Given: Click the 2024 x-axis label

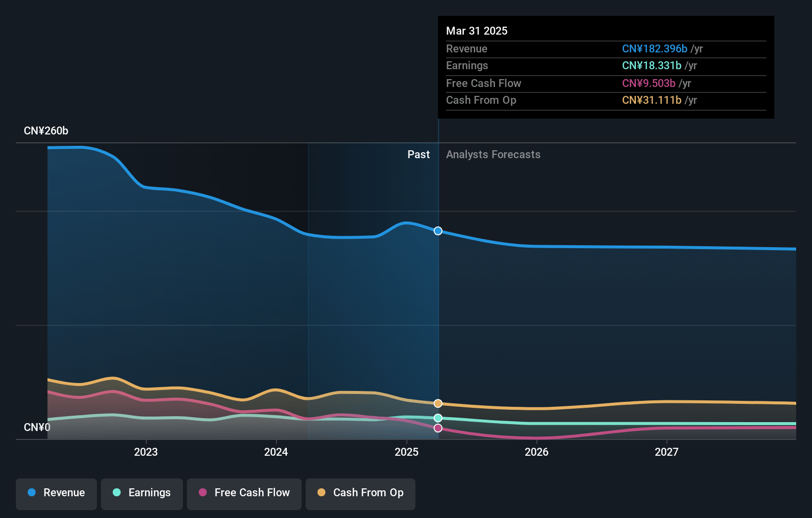Looking at the screenshot, I should 276,452.
